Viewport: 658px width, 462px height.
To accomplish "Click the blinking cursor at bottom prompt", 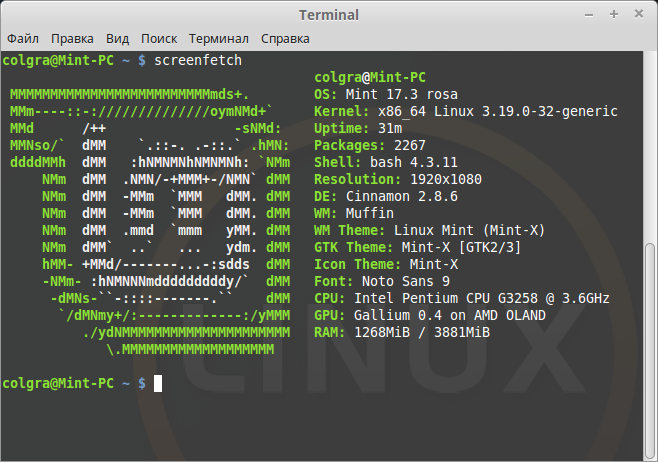I will [x=158, y=383].
